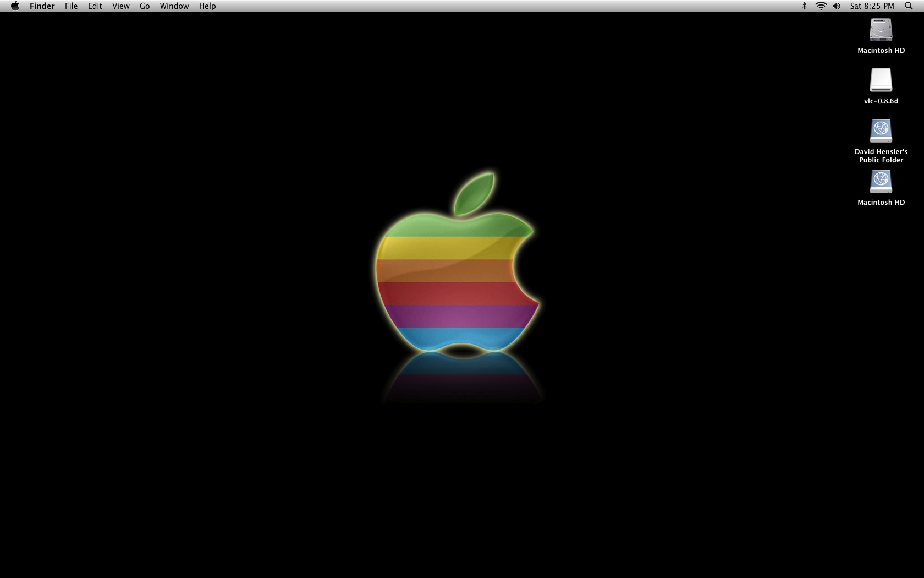The width and height of the screenshot is (924, 578).
Task: Click the Bluetooth status icon
Action: (804, 6)
